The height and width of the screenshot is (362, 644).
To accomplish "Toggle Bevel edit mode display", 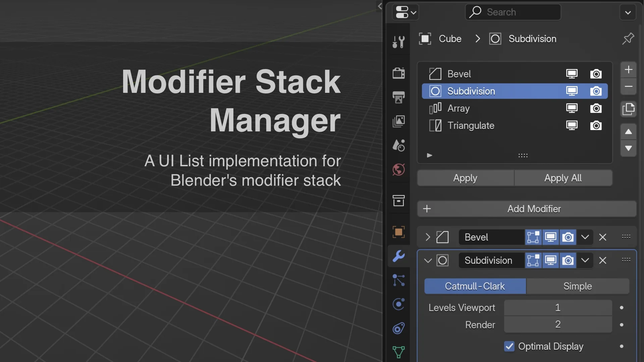I will 533,237.
